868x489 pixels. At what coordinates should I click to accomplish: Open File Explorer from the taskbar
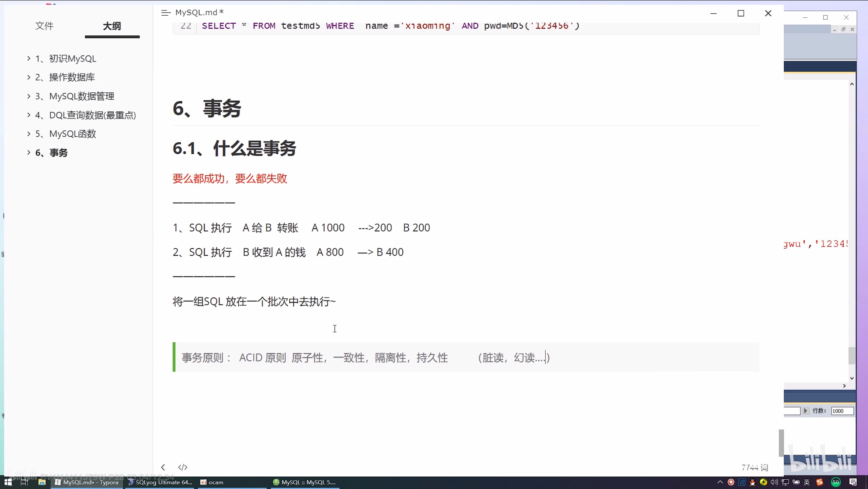[x=42, y=482]
